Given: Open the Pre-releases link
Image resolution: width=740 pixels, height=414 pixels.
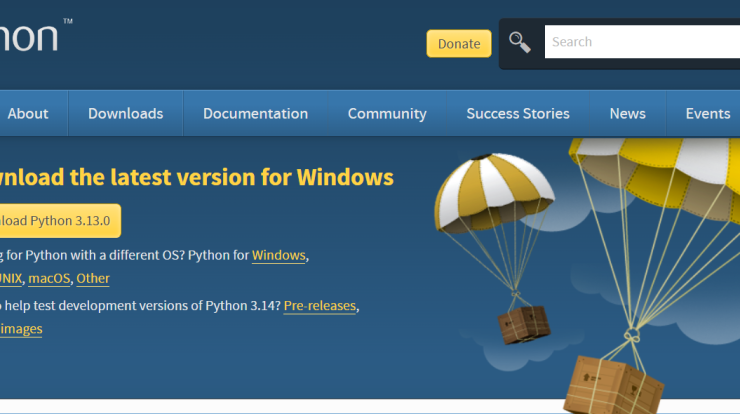Looking at the screenshot, I should (320, 306).
